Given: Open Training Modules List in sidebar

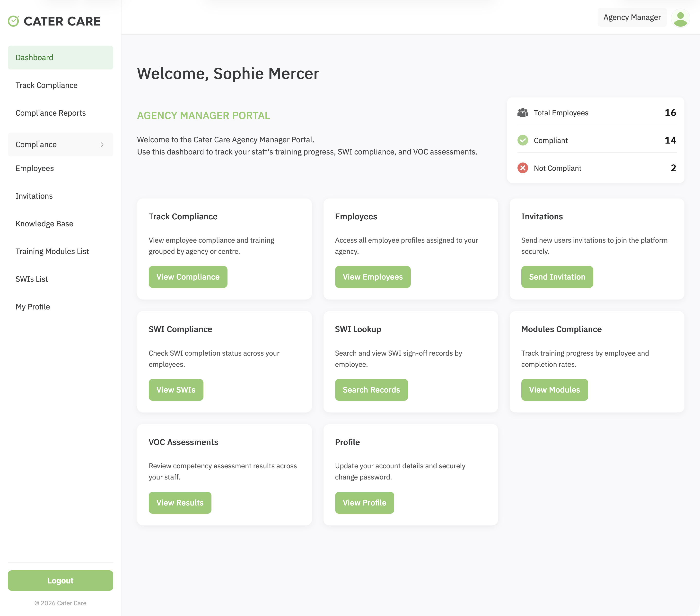Looking at the screenshot, I should click(60, 252).
